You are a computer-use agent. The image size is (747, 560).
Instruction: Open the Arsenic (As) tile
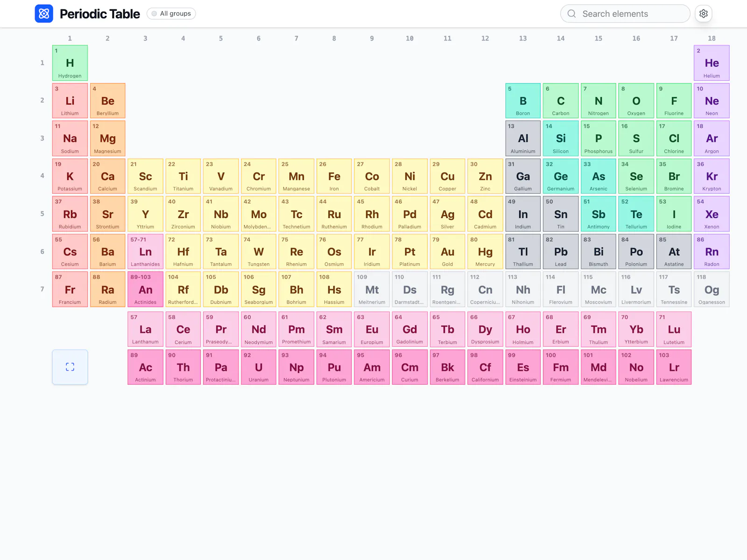pos(599,176)
